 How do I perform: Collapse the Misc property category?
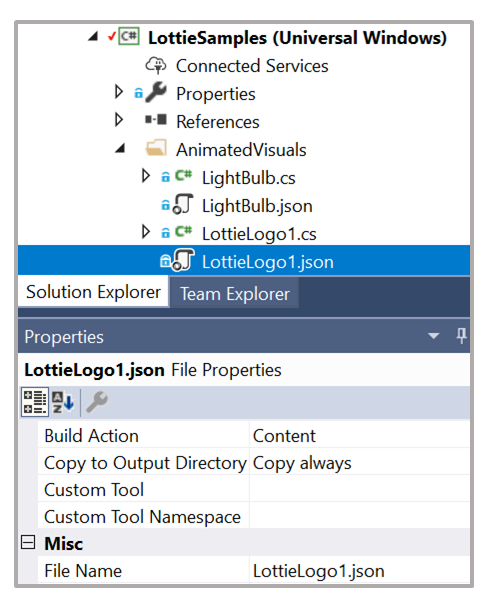(x=28, y=542)
